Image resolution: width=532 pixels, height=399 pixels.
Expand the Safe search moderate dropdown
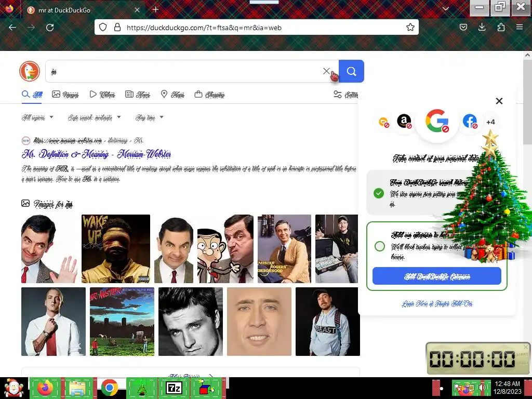(95, 117)
